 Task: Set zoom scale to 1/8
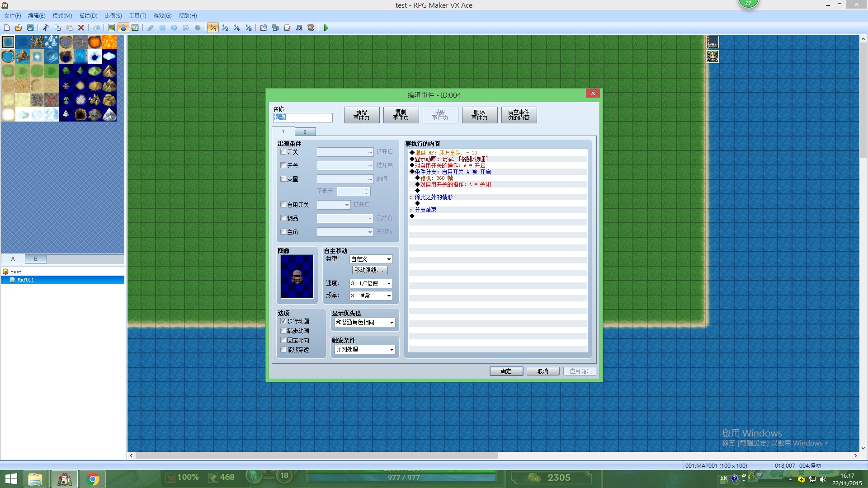coord(248,28)
